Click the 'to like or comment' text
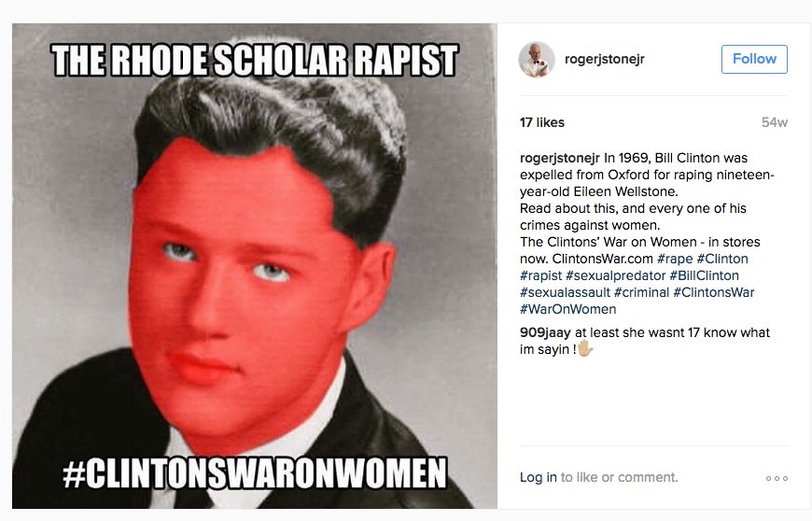The height and width of the screenshot is (521, 812). point(619,477)
